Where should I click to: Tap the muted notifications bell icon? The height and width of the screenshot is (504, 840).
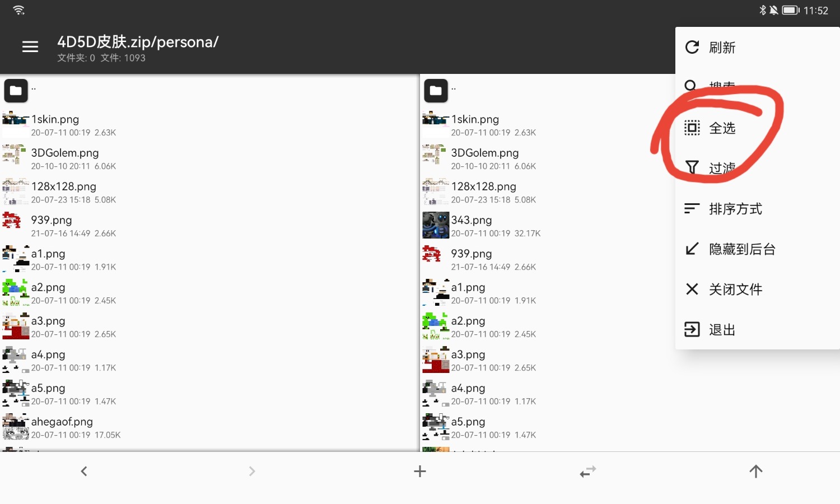774,10
